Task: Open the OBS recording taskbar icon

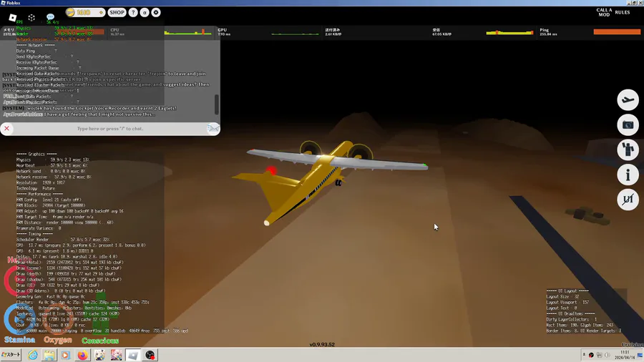Action: coord(150,355)
